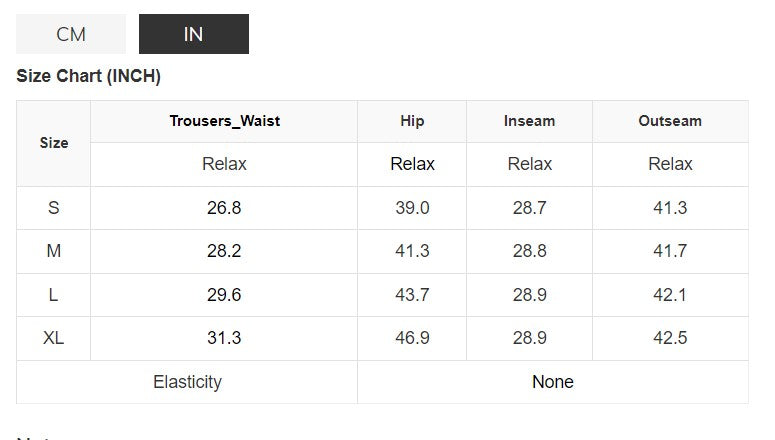Select the XL size row label

(x=54, y=338)
